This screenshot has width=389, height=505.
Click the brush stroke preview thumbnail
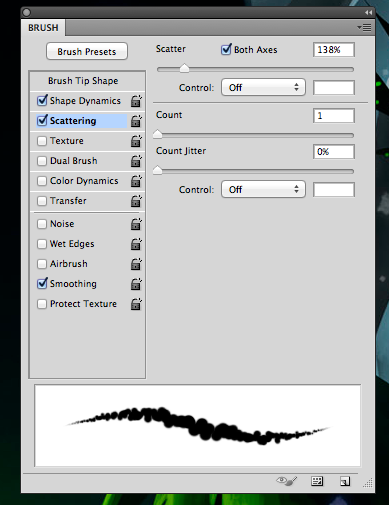pyautogui.click(x=198, y=426)
